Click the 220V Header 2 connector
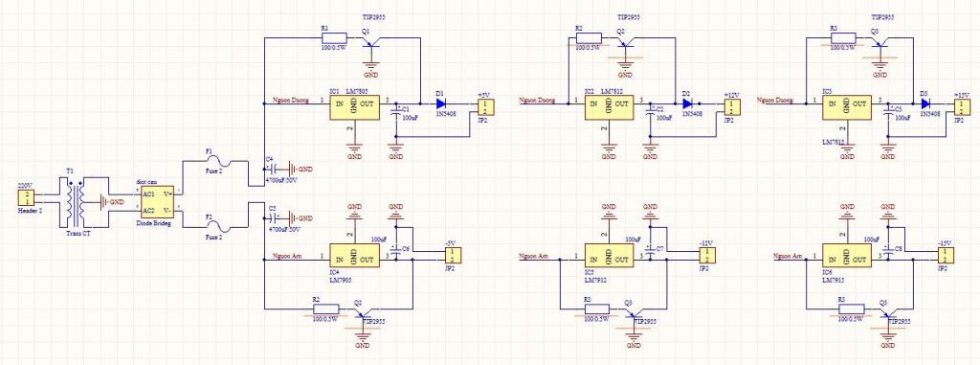Screen dimensions: 980x365 click(26, 198)
